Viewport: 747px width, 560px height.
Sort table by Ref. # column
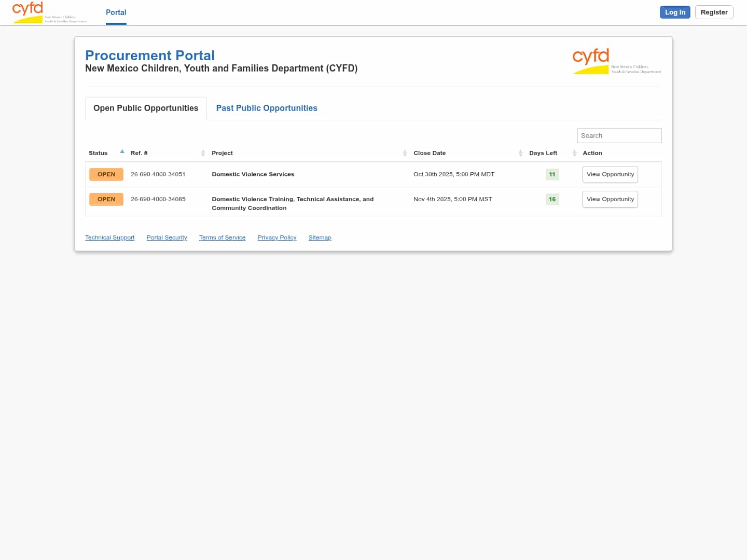tap(139, 153)
